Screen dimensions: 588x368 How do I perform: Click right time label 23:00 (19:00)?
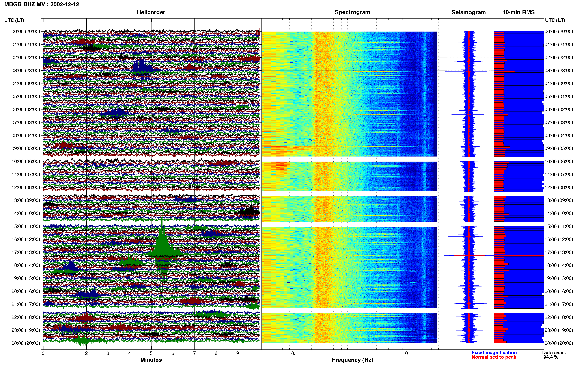(x=559, y=330)
